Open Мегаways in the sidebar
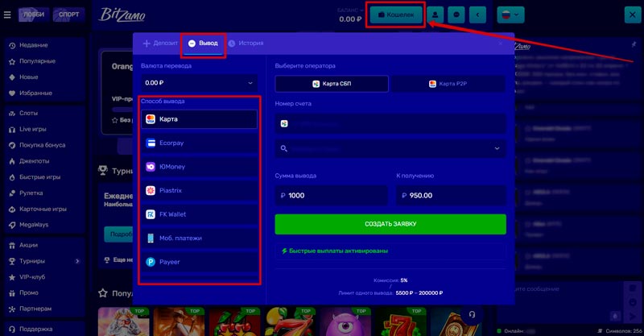Viewport: 644px width, 336px height. (35, 224)
